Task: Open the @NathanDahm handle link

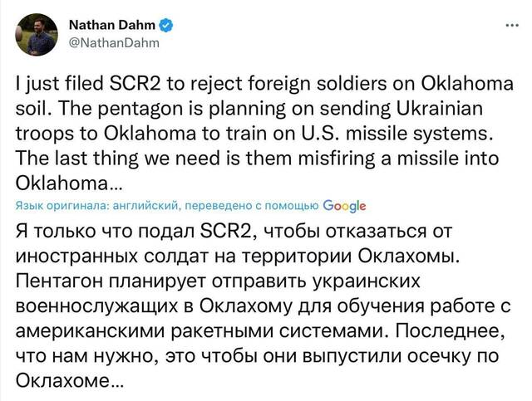Action: click(114, 43)
